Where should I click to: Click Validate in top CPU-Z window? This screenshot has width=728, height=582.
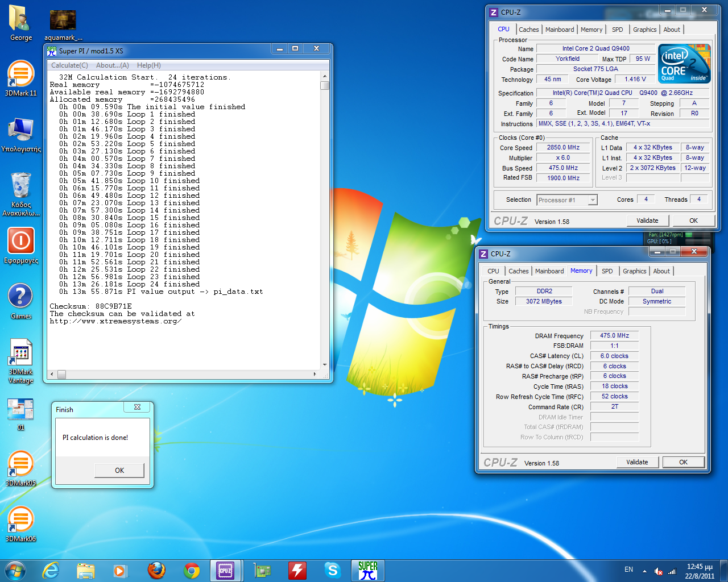pyautogui.click(x=648, y=221)
